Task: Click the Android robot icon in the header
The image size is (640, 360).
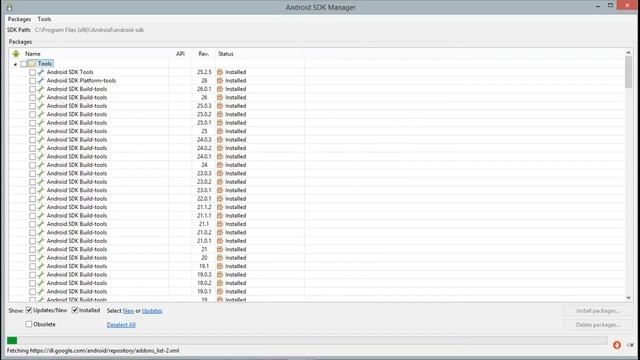Action: [x=16, y=54]
